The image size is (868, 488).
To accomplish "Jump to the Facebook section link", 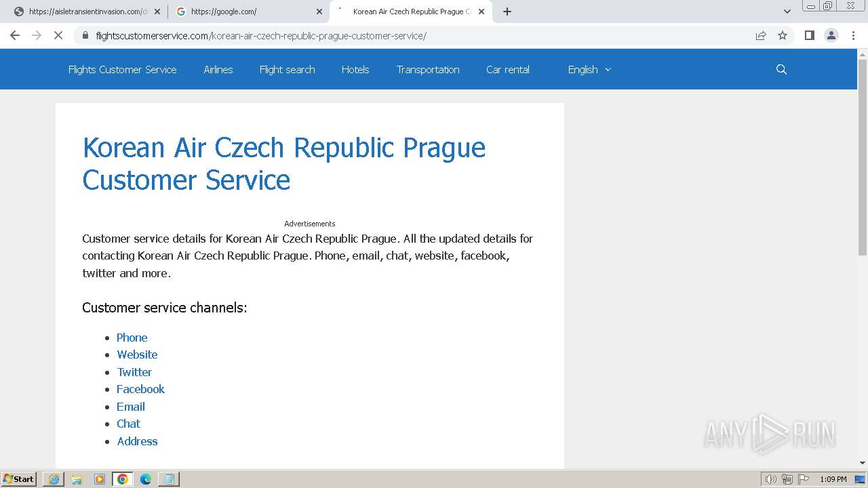I will coord(140,389).
